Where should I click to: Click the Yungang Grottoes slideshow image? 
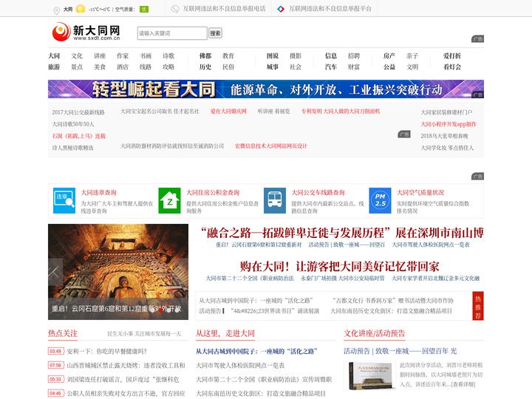point(118,271)
